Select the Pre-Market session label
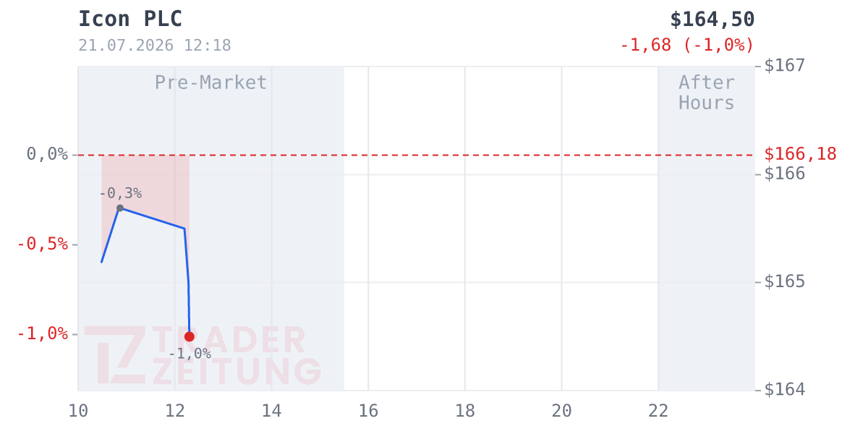The image size is (868, 434). [x=211, y=82]
